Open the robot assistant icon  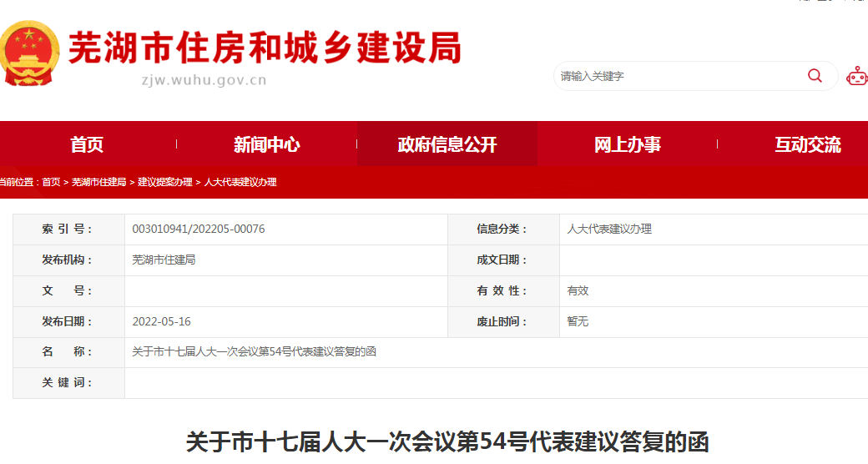click(856, 76)
